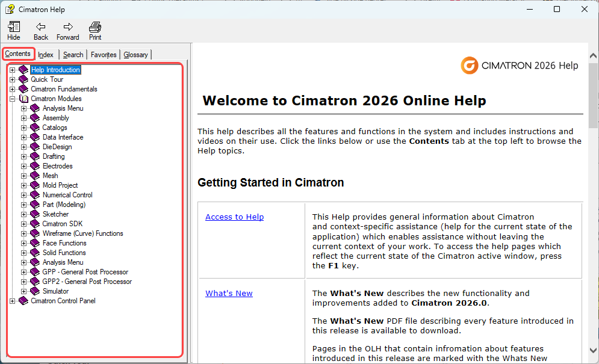Click the Solid Functions book icon

(35, 253)
